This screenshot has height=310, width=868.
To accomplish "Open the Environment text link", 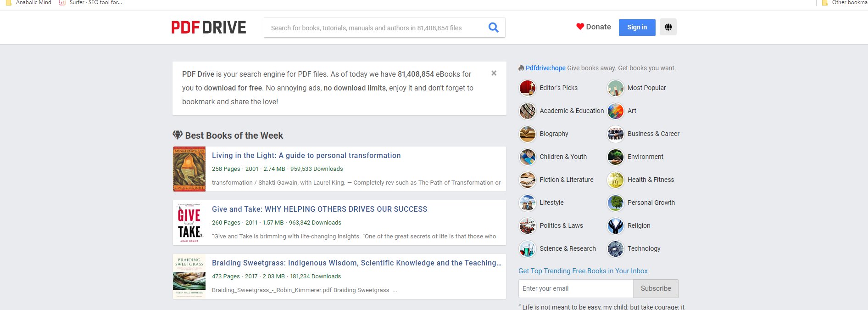I will pos(645,157).
